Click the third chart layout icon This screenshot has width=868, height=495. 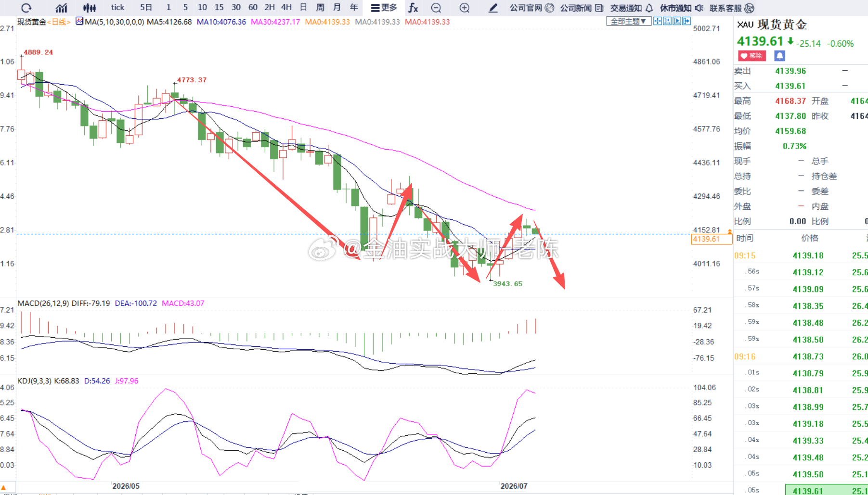(x=677, y=21)
